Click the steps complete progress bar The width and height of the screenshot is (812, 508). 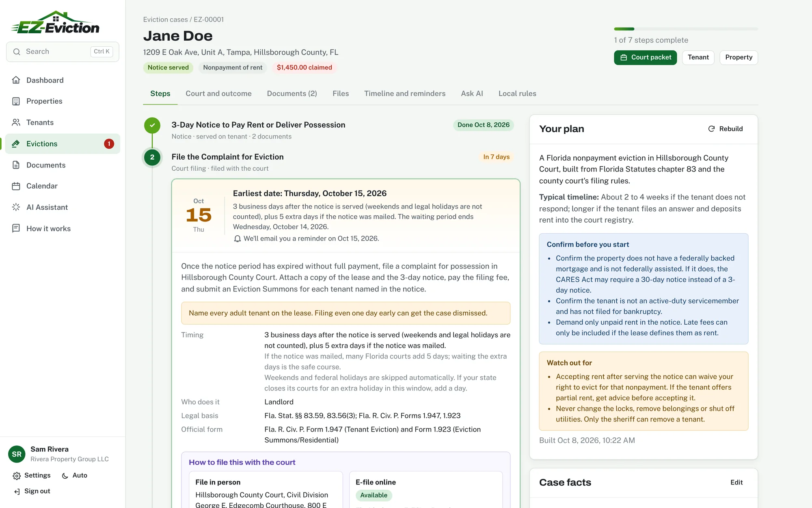tap(686, 29)
